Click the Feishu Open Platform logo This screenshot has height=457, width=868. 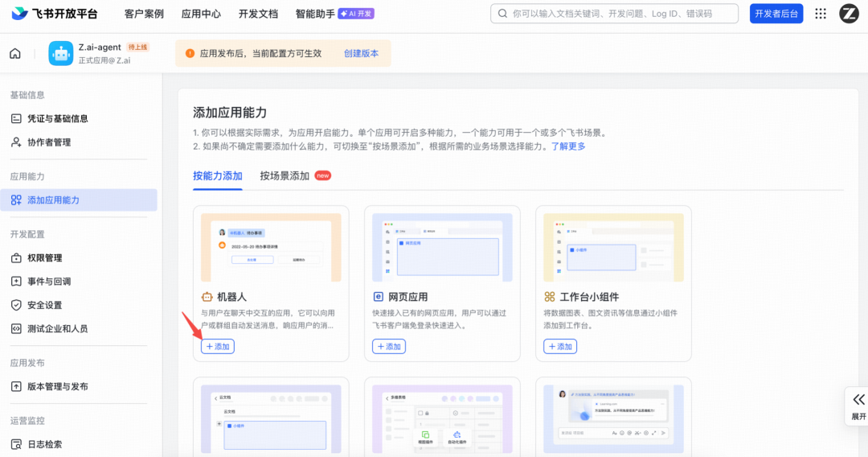tap(55, 14)
